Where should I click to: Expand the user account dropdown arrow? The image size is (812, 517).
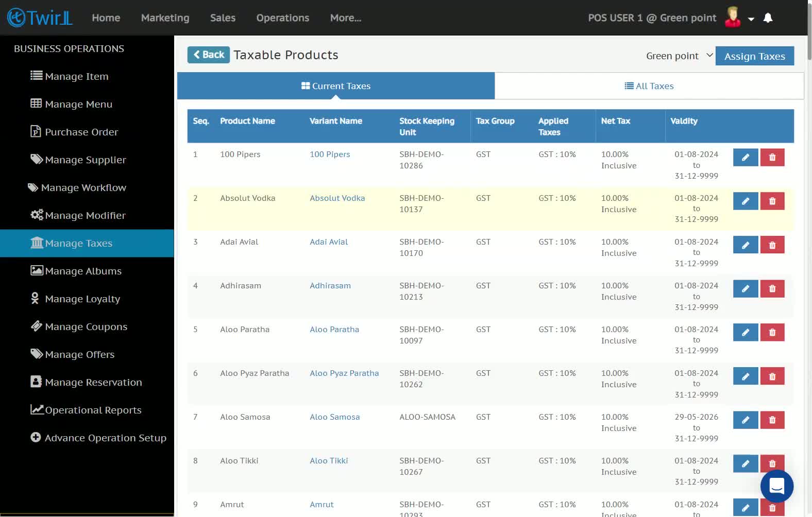point(751,19)
